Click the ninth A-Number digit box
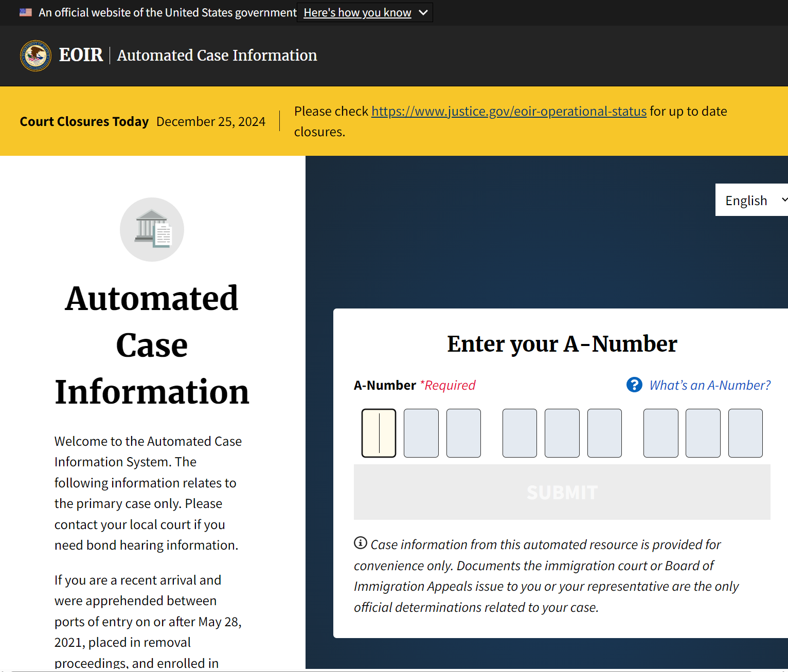This screenshot has height=672, width=788. 745,433
